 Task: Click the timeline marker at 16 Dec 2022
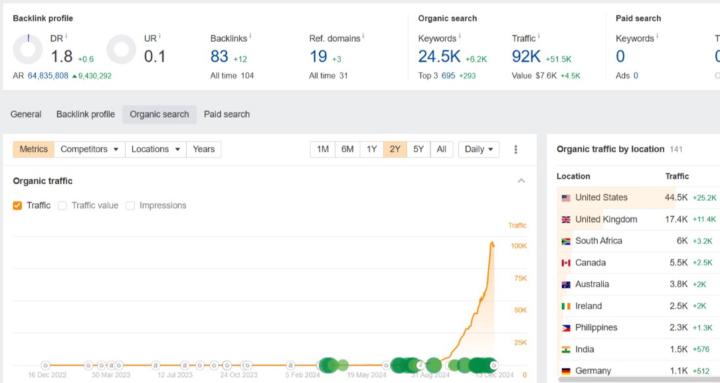pos(45,366)
